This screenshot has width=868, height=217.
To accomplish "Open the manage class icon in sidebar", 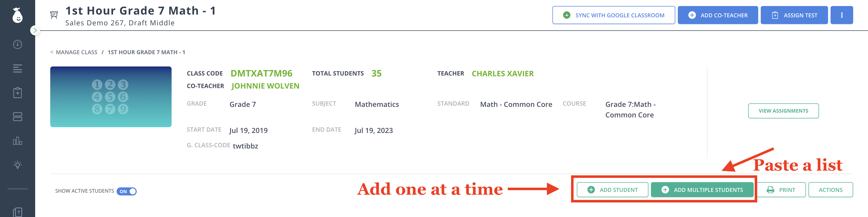I will tap(18, 117).
